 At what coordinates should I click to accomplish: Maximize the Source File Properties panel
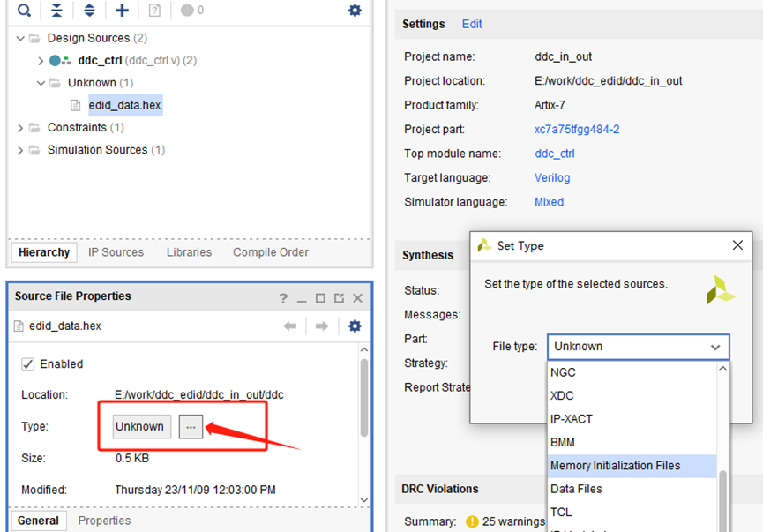[x=320, y=298]
